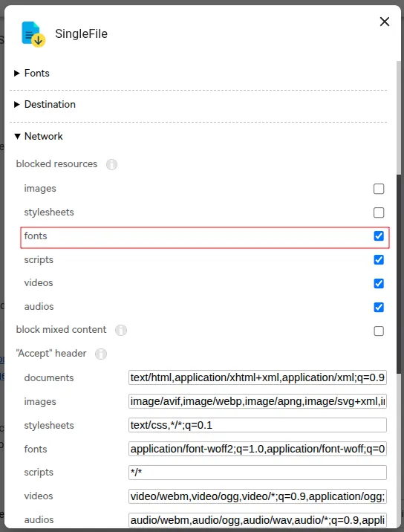Close the SingleFile options dialog
The width and height of the screenshot is (404, 532).
click(385, 22)
